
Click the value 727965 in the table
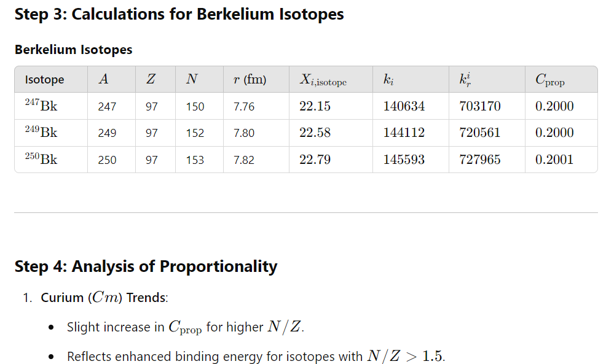(x=479, y=160)
